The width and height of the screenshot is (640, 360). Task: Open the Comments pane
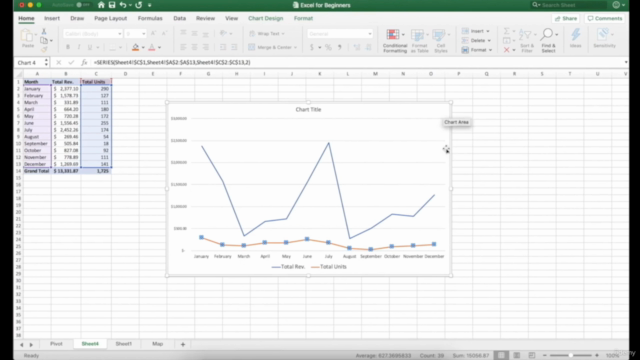point(605,18)
